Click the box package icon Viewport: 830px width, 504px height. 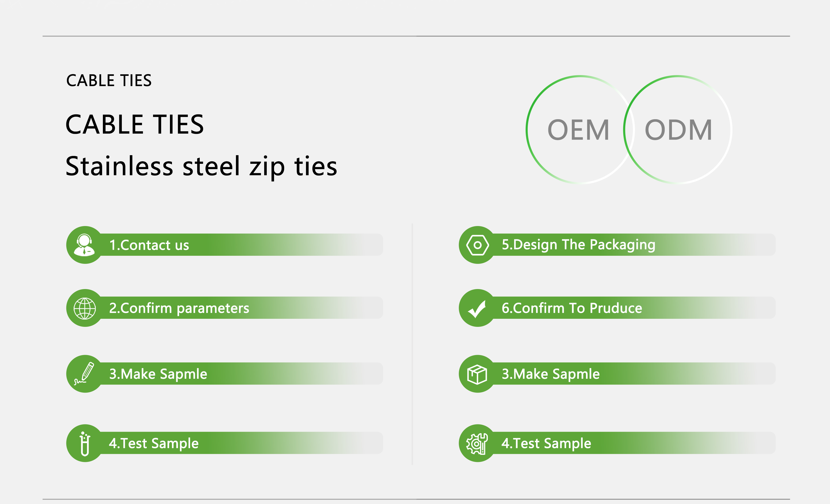477,374
